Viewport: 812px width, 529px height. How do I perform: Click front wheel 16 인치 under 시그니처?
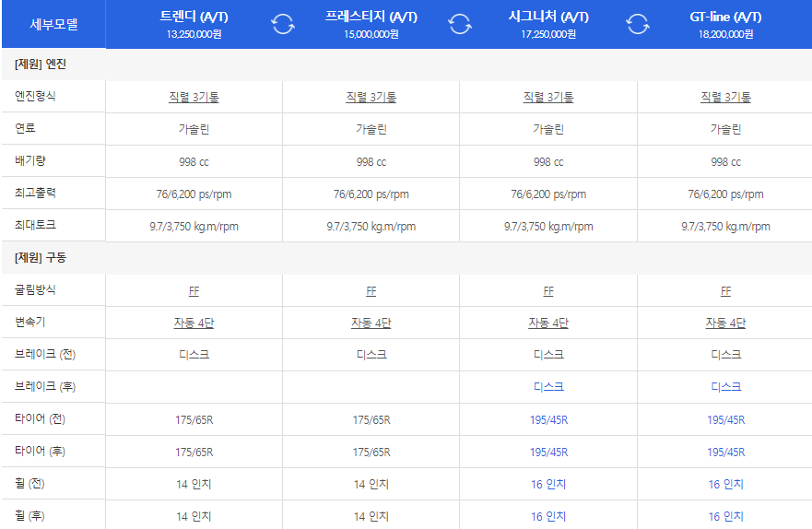548,484
